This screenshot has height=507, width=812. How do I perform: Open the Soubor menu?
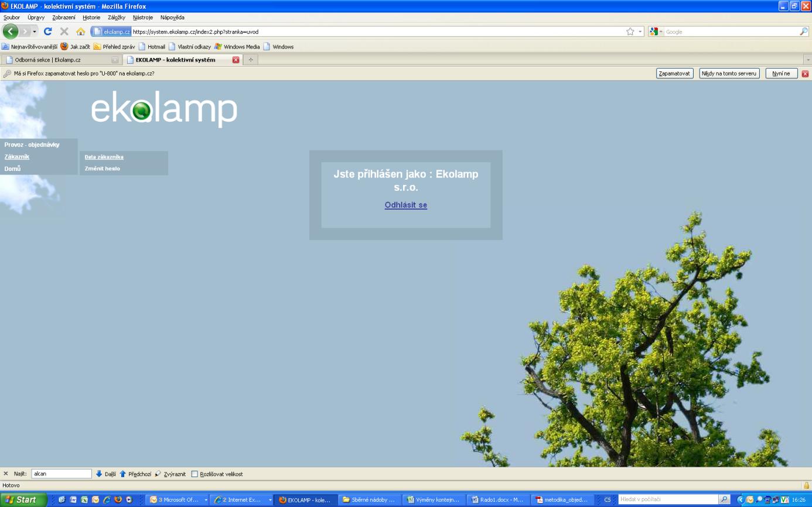click(x=12, y=17)
